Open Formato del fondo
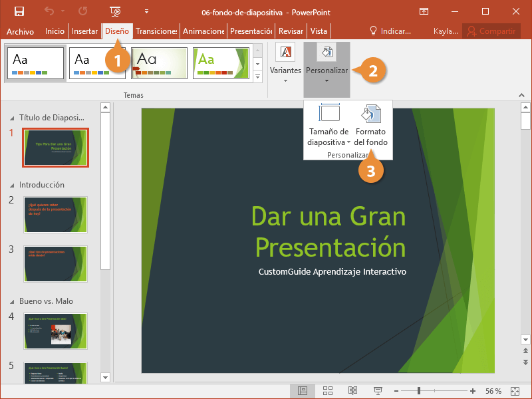Image resolution: width=532 pixels, height=399 pixels. [370, 126]
